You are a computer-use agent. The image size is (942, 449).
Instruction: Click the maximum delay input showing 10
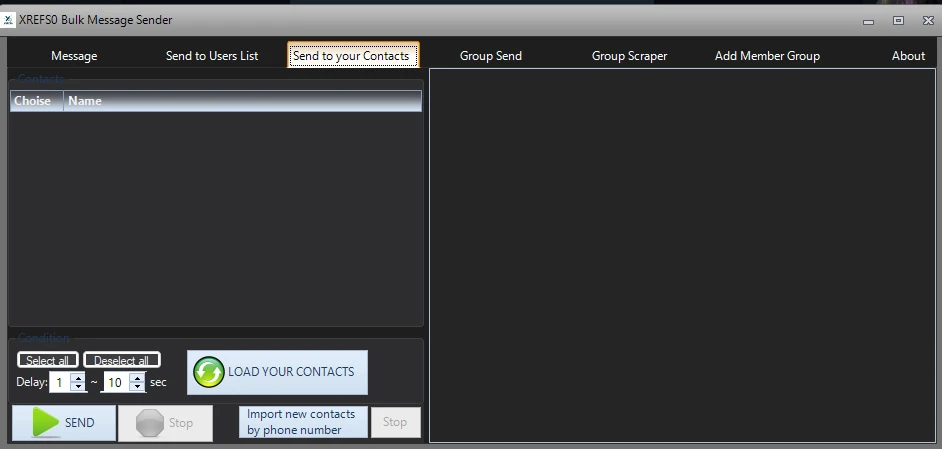pos(116,382)
